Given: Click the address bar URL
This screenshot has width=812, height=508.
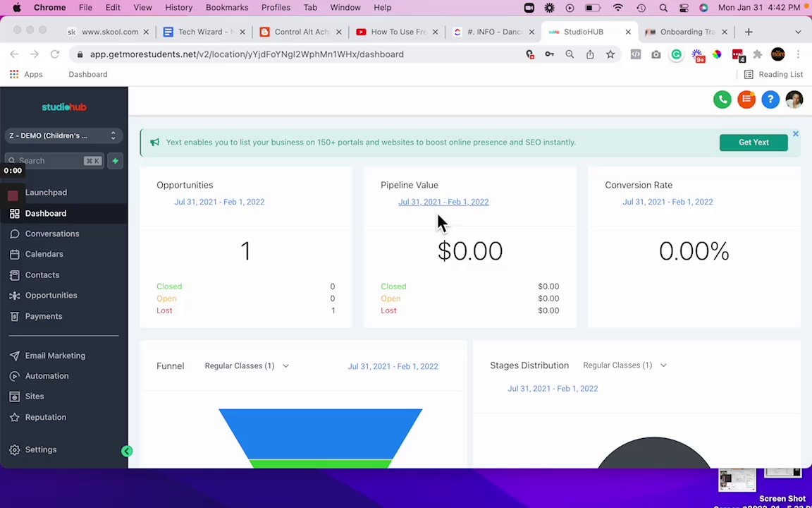Looking at the screenshot, I should pyautogui.click(x=247, y=54).
